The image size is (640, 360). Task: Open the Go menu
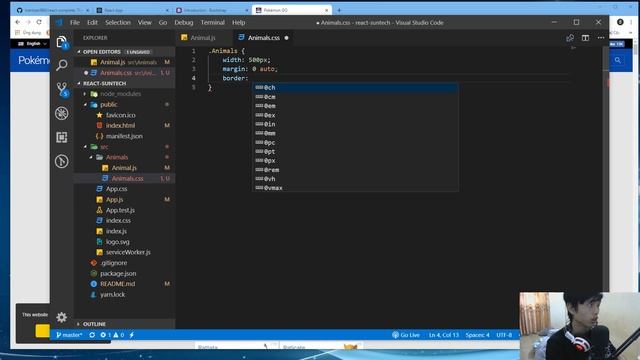[x=163, y=22]
